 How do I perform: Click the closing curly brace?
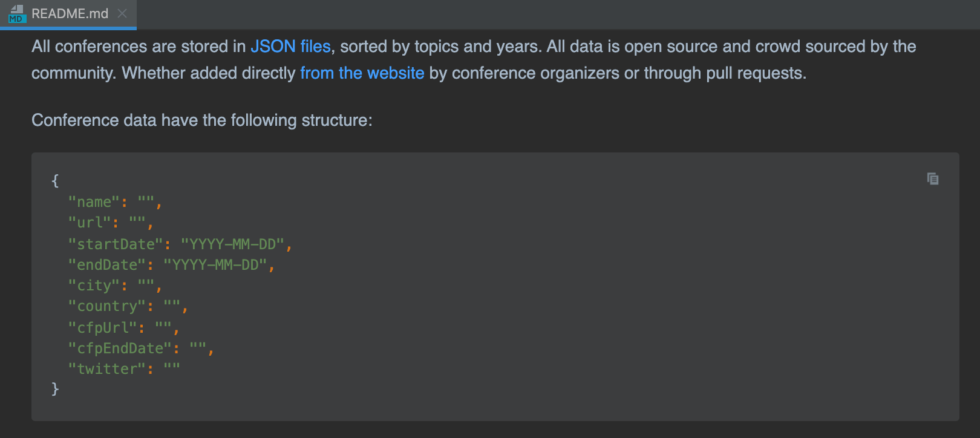pos(55,388)
